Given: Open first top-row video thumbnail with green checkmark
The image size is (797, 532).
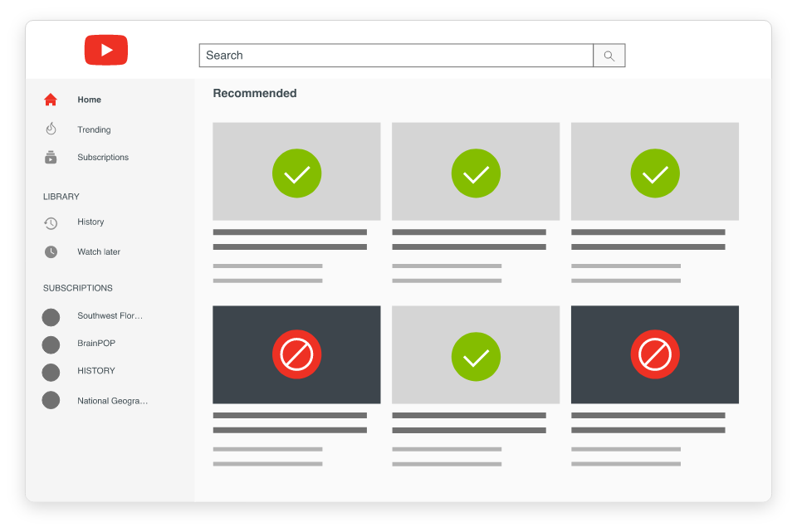Looking at the screenshot, I should coord(296,171).
